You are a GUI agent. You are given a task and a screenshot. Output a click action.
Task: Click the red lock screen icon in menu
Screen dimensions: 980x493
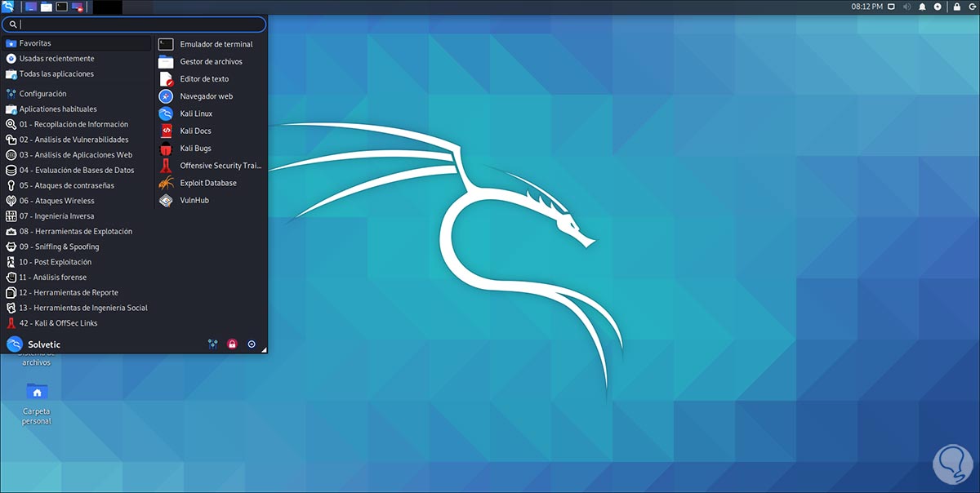pyautogui.click(x=232, y=344)
